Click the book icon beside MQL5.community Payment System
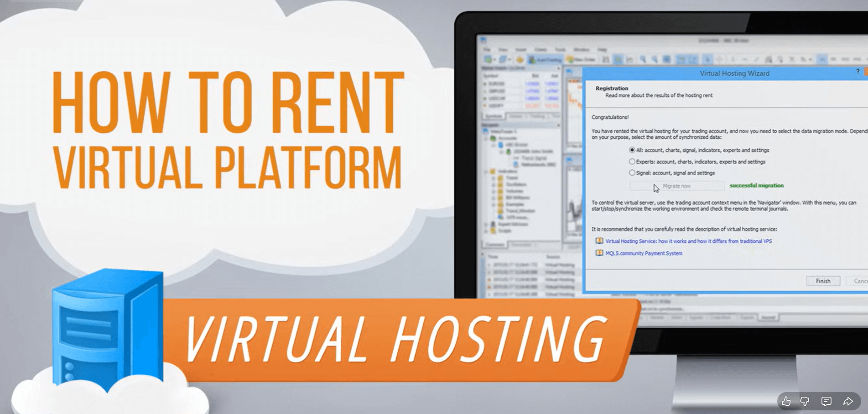 599,253
